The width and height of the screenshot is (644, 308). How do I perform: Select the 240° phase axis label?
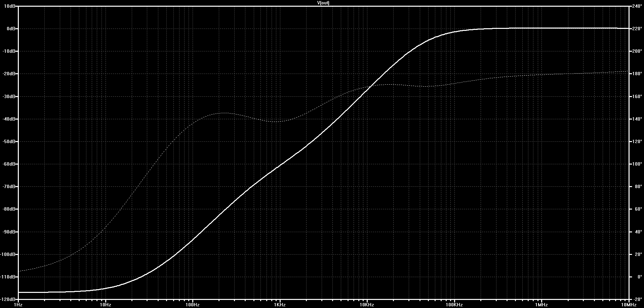click(637, 6)
